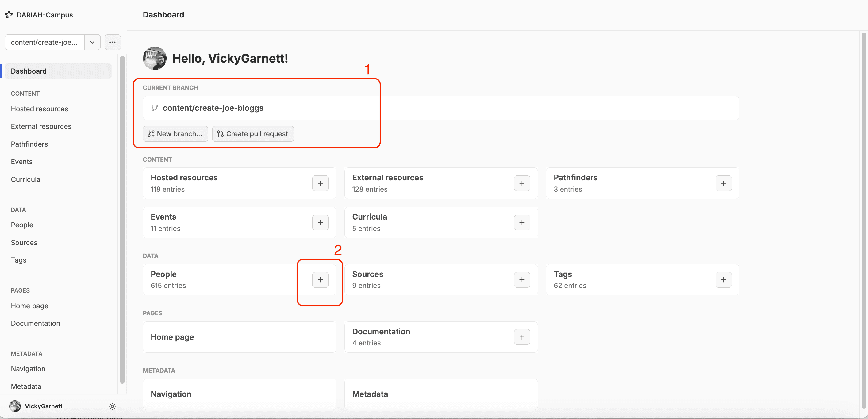868x419 pixels.
Task: Add new Hosted resources entry
Action: tap(320, 183)
